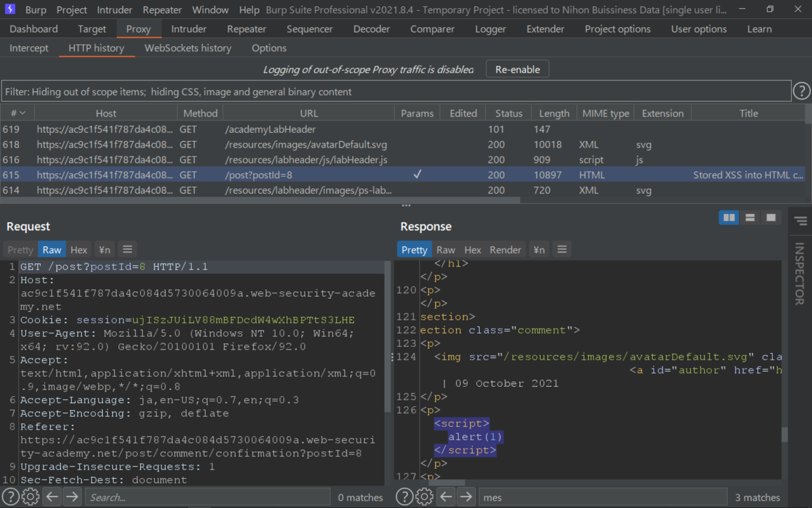Open the Inspector panel settings lines icon
Image resolution: width=812 pixels, height=508 pixels.
coord(800,221)
